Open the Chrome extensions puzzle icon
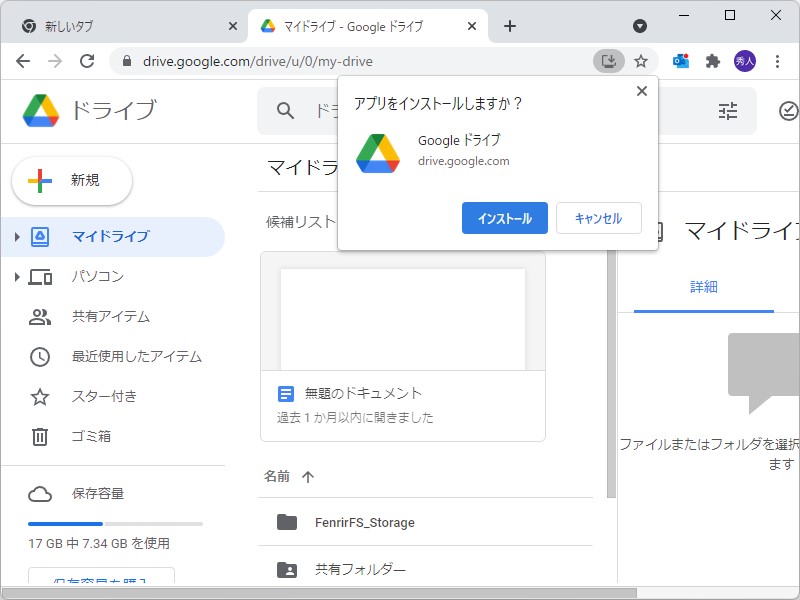Image resolution: width=800 pixels, height=600 pixels. [713, 61]
